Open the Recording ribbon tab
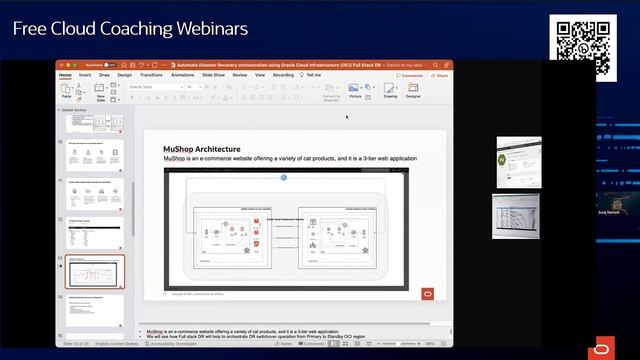The height and width of the screenshot is (360, 640). [283, 75]
